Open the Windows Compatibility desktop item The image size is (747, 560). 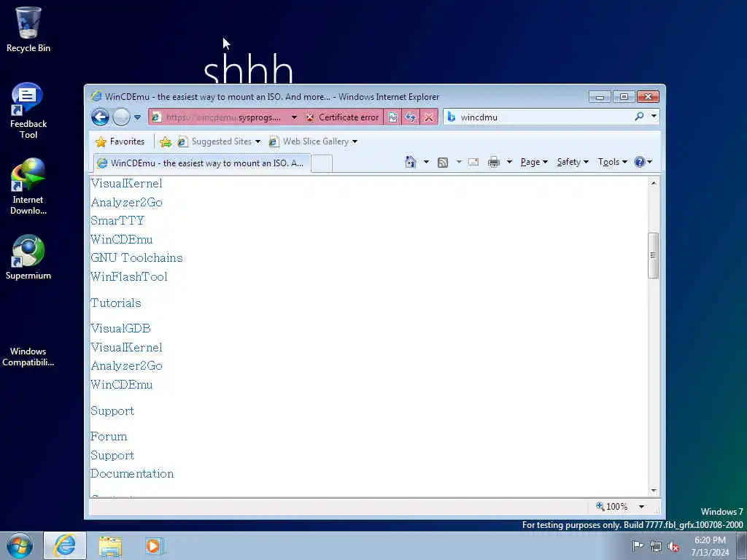click(28, 357)
